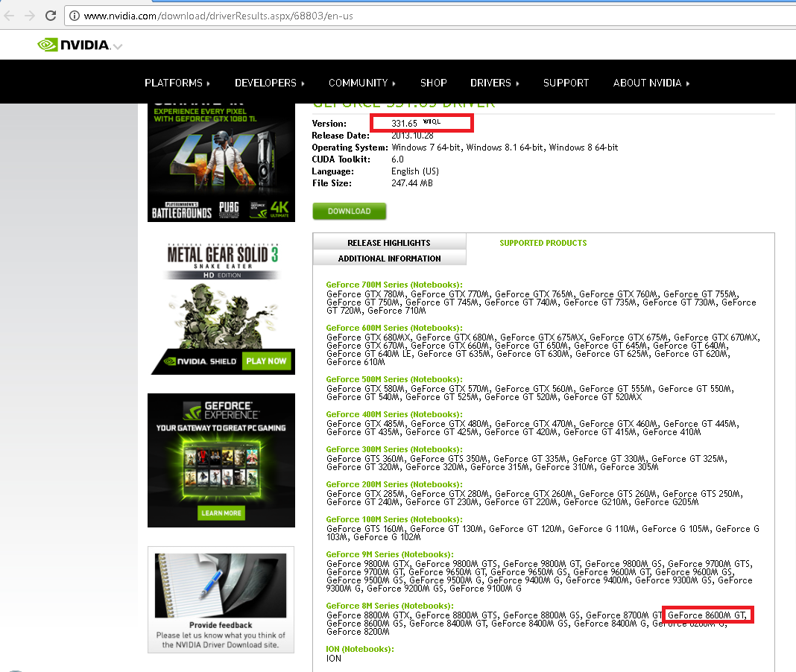Open the PLATFORMS menu
This screenshot has height=672, width=796.
click(177, 83)
